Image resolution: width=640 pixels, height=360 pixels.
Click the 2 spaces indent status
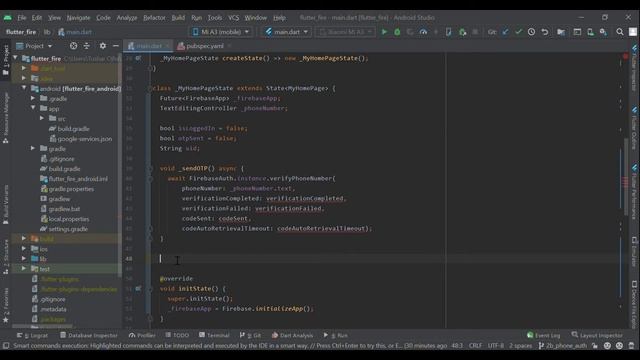520,346
